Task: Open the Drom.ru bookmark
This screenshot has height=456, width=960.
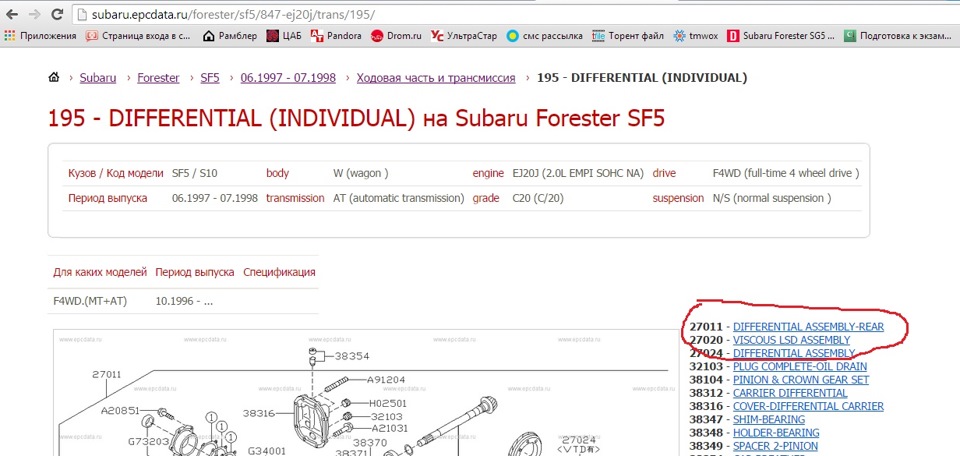Action: pos(396,36)
